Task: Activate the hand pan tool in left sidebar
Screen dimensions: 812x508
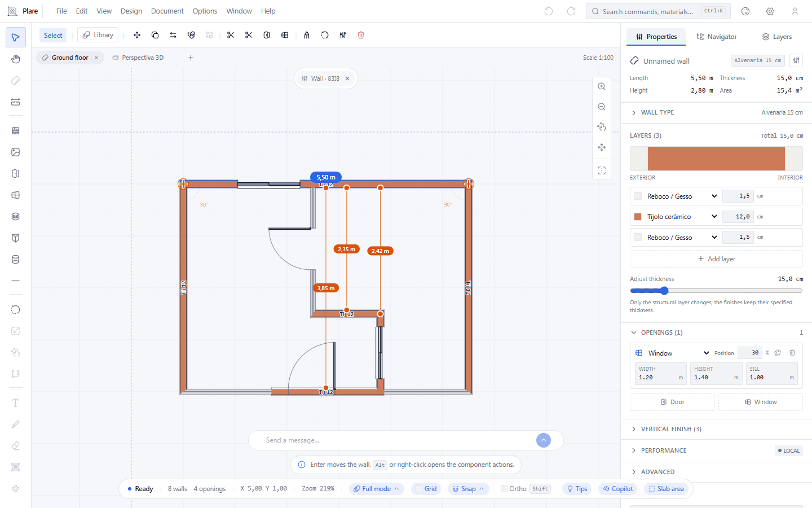Action: pyautogui.click(x=16, y=59)
